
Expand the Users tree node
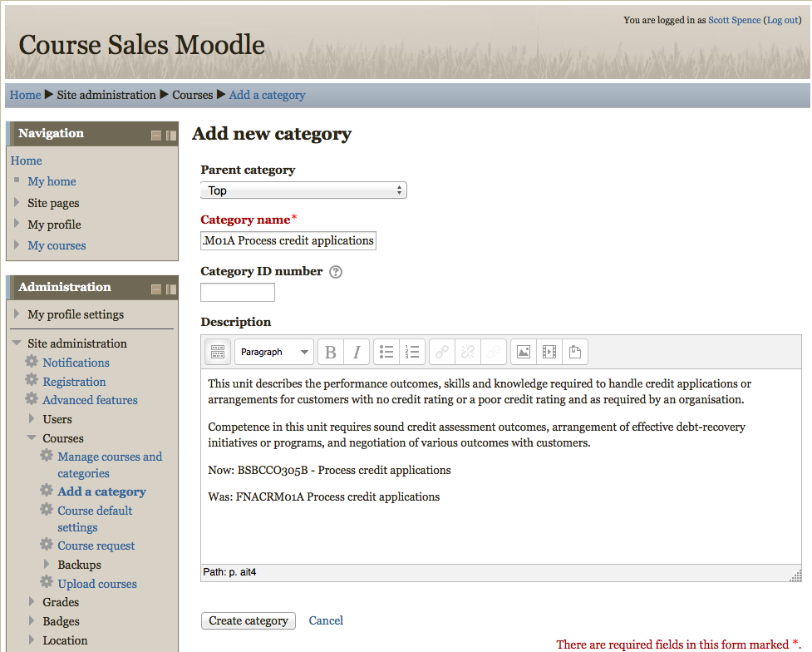tap(32, 419)
